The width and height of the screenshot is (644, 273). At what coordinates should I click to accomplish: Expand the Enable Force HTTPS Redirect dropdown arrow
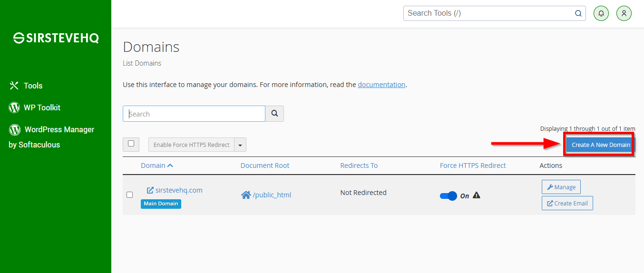240,145
